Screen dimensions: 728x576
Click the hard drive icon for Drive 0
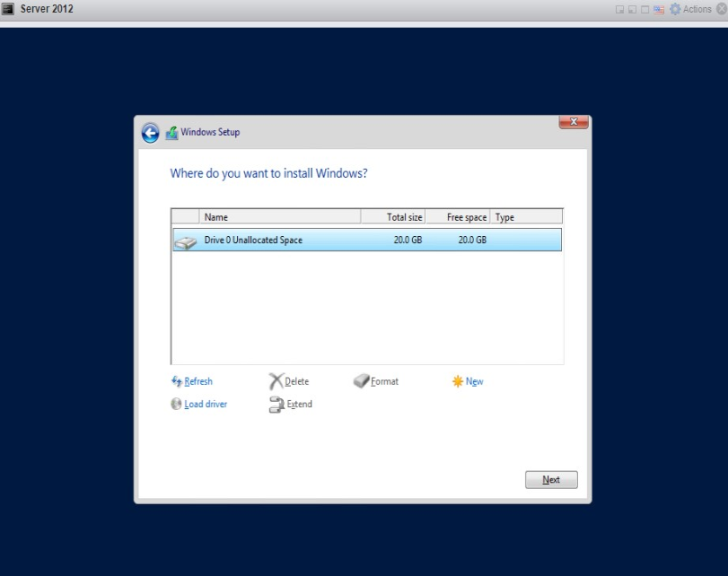coord(185,242)
